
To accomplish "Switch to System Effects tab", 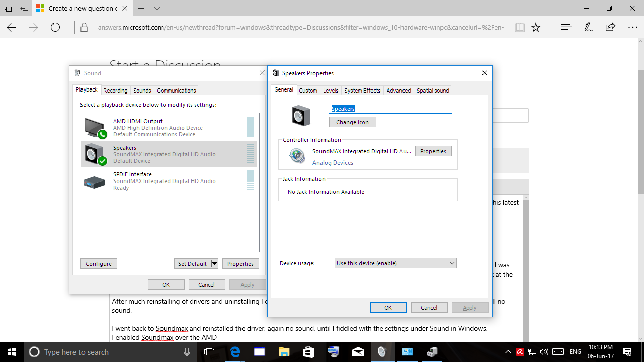I will pos(362,90).
